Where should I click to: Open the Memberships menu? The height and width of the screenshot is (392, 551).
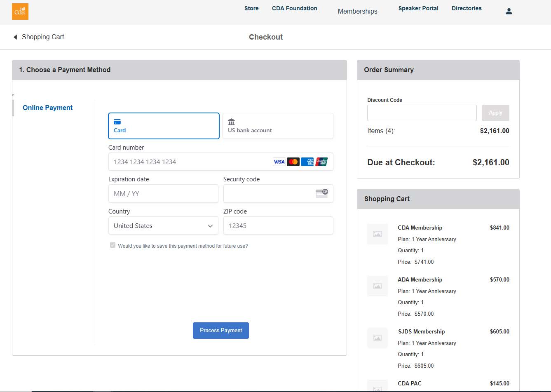pos(358,12)
